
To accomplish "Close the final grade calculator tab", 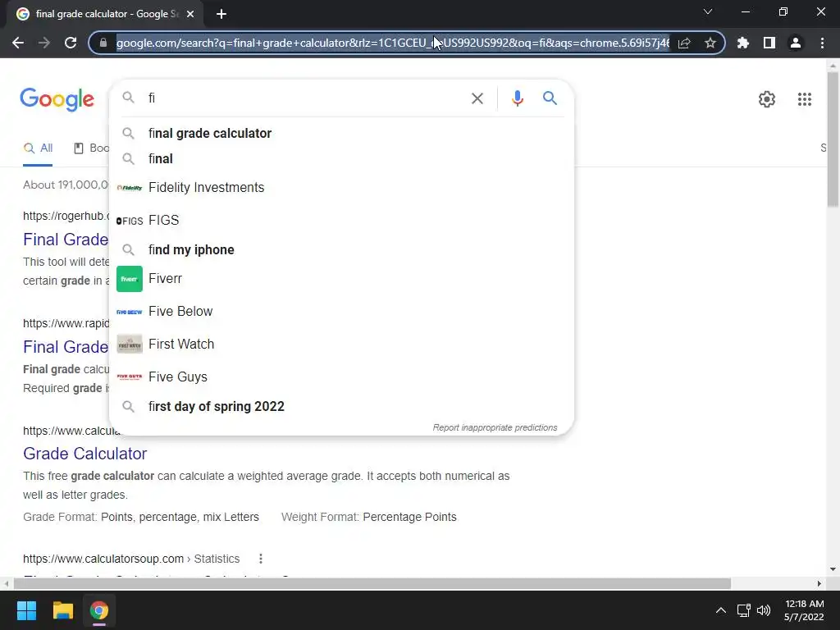I will coord(190,14).
